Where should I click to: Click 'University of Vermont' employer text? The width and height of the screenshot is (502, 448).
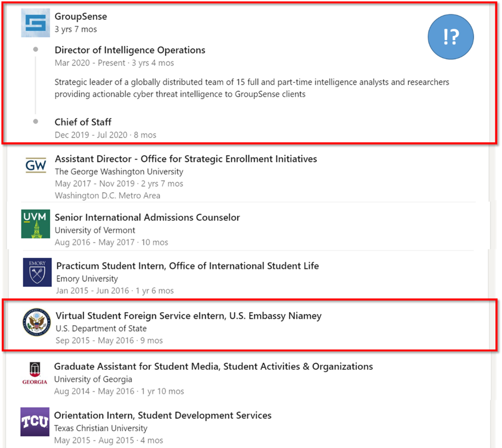pos(95,230)
